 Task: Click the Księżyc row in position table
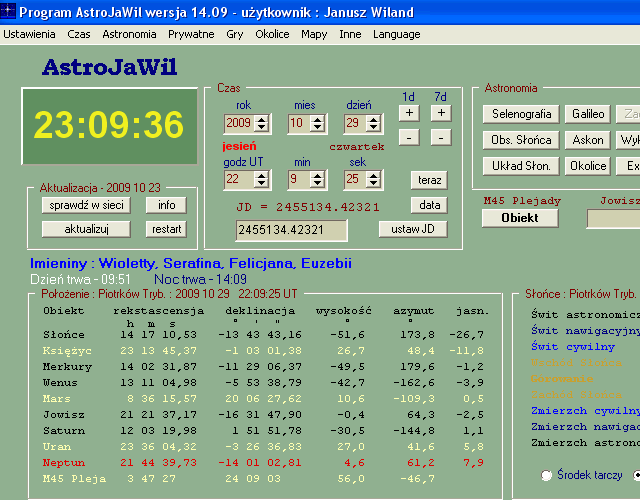263,351
